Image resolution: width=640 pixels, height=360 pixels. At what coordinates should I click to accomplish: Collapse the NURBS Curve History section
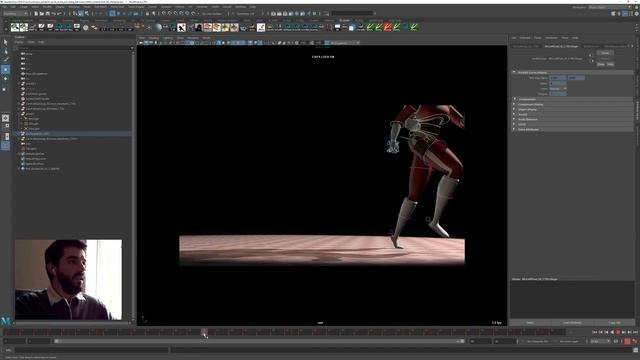tap(571, 72)
